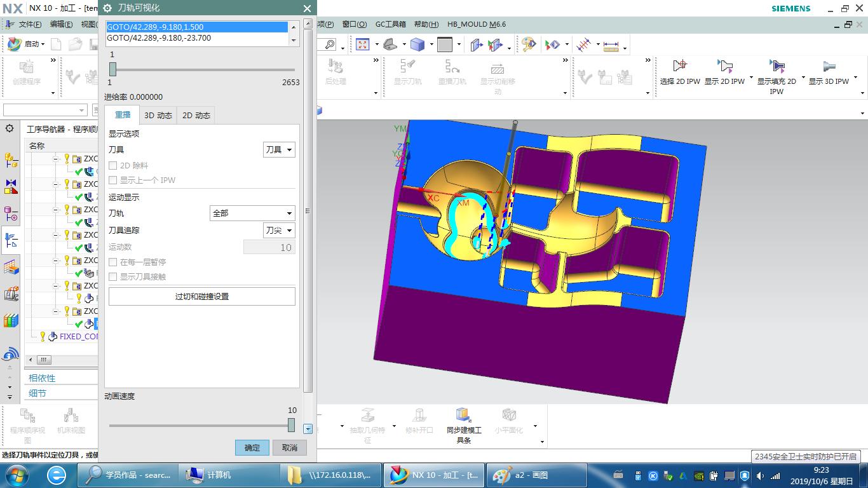The width and height of the screenshot is (868, 488).
Task: Click the dialog settings gear icon
Action: tap(107, 8)
